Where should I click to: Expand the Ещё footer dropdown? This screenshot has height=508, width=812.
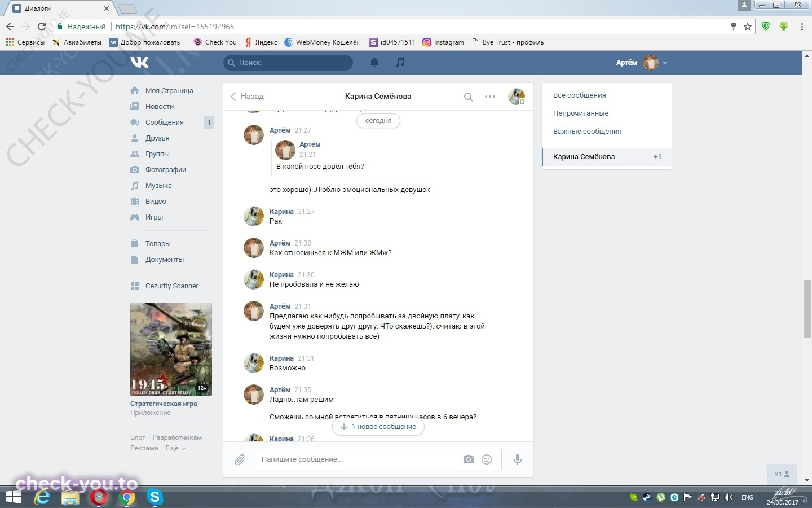[x=175, y=448]
